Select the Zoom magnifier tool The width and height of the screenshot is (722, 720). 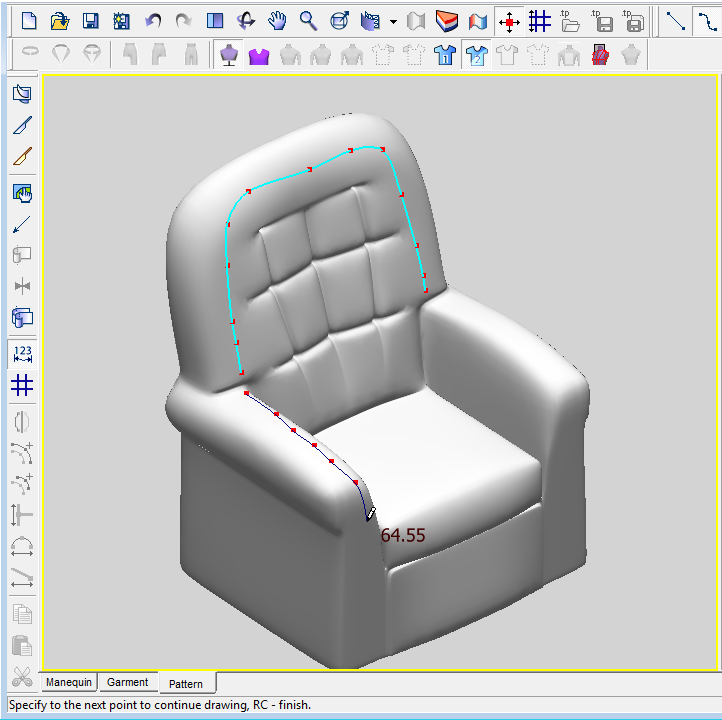point(308,21)
